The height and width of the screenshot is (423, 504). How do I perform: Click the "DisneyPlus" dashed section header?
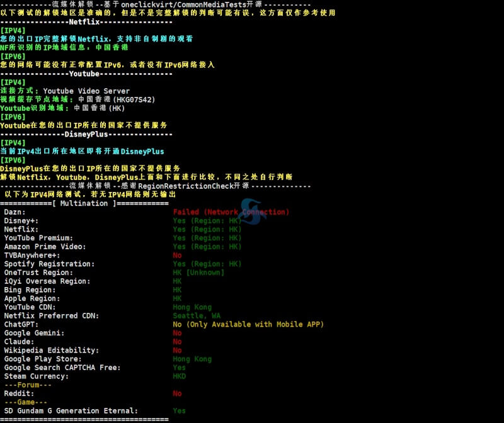(86, 134)
